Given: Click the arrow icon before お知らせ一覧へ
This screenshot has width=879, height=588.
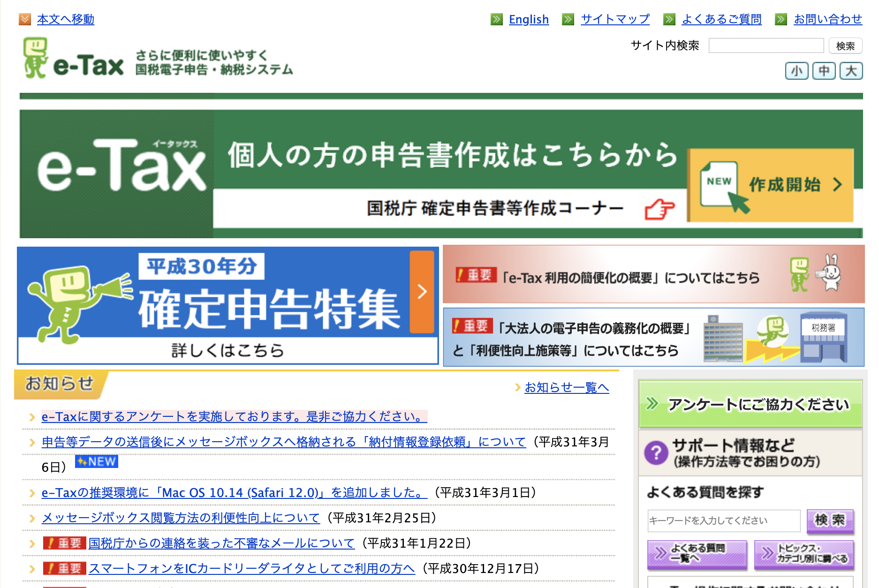Looking at the screenshot, I should coord(518,387).
